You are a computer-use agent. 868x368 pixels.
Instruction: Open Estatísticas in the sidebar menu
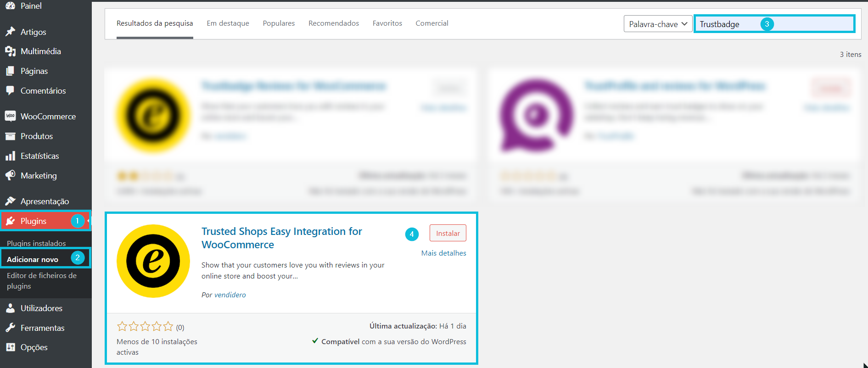(x=40, y=156)
